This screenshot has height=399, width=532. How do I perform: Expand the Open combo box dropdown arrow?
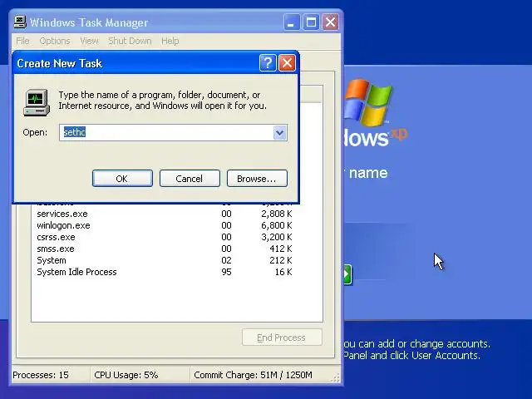(279, 133)
